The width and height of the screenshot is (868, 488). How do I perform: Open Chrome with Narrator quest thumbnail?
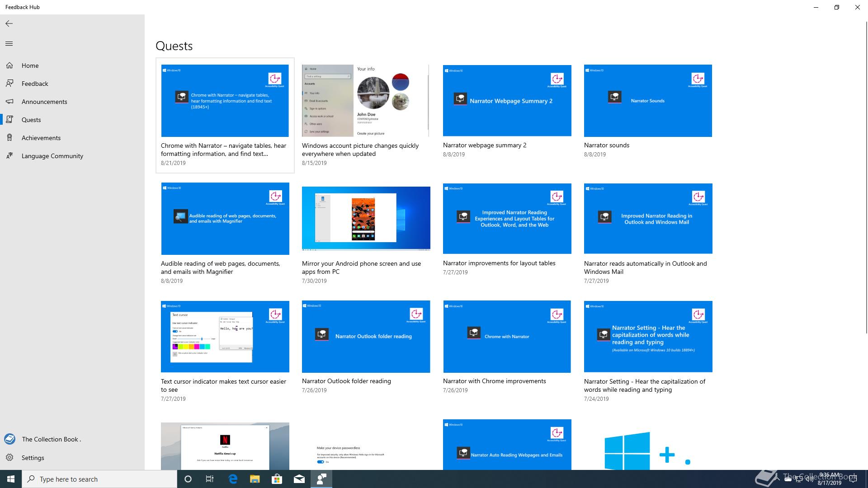[x=507, y=337]
